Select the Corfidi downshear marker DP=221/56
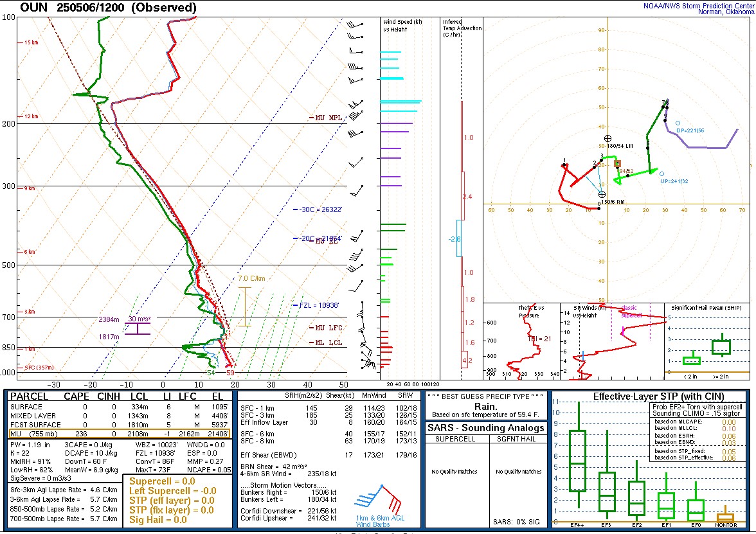The image size is (756, 534). click(678, 123)
